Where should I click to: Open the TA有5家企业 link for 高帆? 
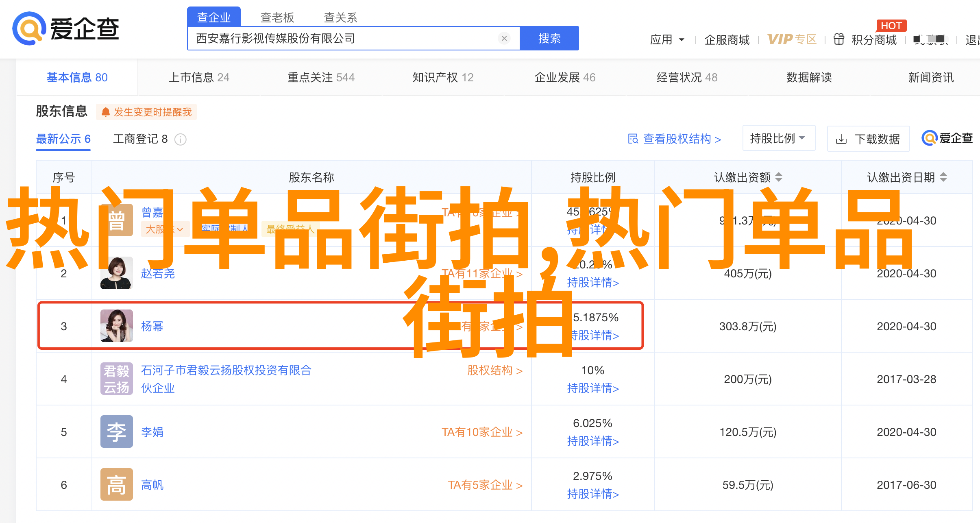pos(485,485)
